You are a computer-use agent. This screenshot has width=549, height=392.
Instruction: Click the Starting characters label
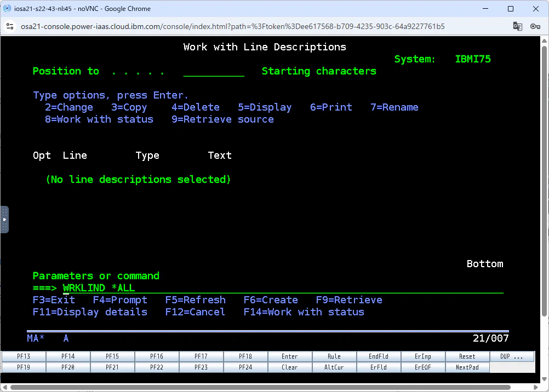[319, 71]
